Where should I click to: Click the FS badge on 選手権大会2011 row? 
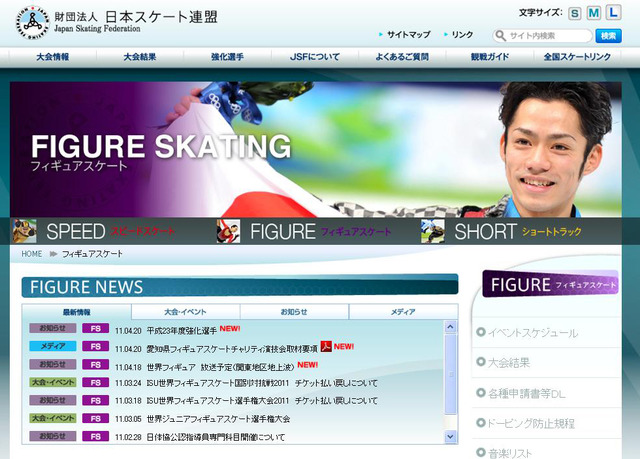click(96, 401)
